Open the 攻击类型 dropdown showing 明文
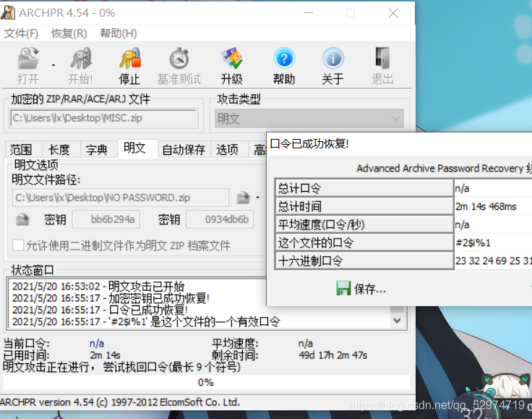The height and width of the screenshot is (419, 532). click(309, 119)
